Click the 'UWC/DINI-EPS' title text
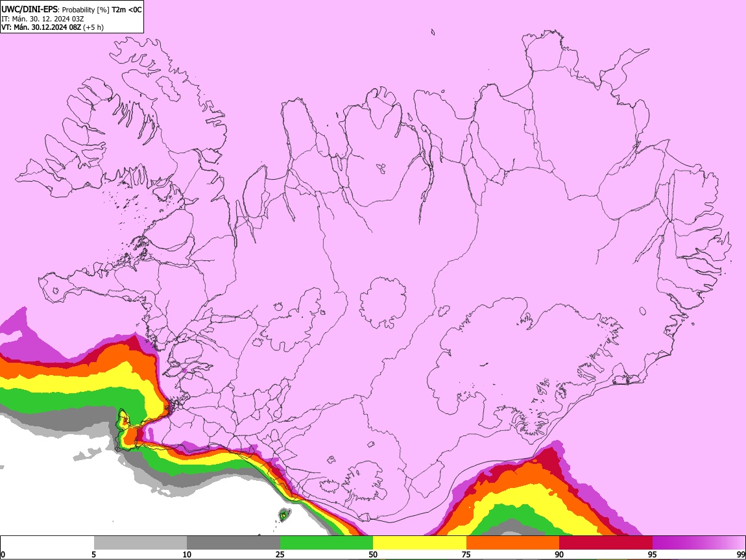The height and width of the screenshot is (560, 746). coord(30,10)
